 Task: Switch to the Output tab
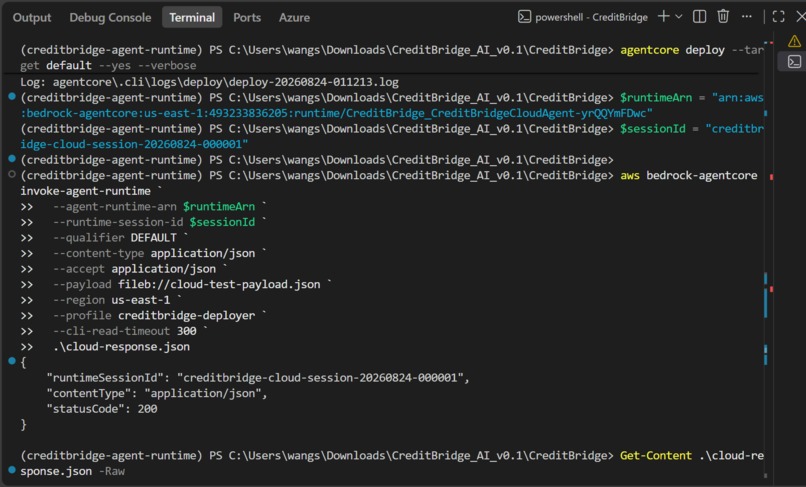32,17
